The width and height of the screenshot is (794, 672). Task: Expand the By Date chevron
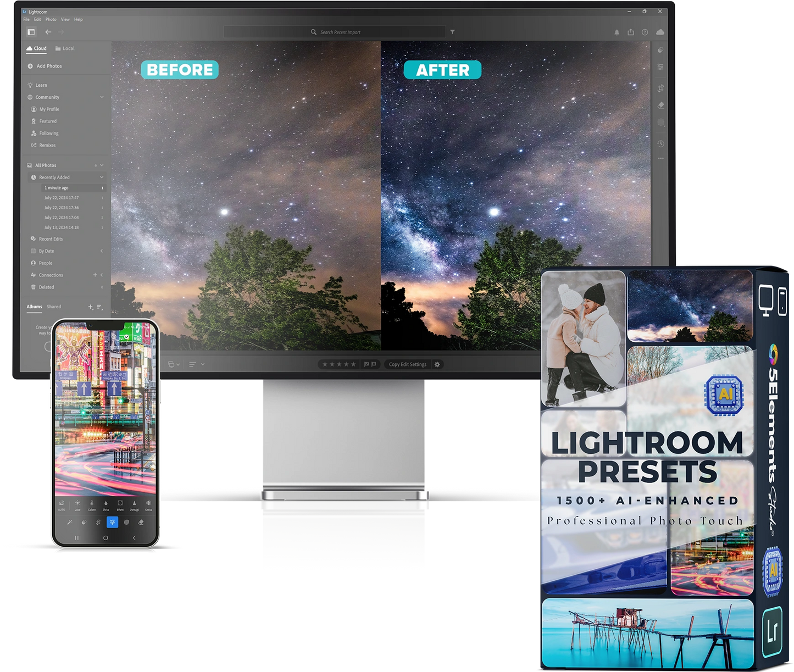[102, 251]
